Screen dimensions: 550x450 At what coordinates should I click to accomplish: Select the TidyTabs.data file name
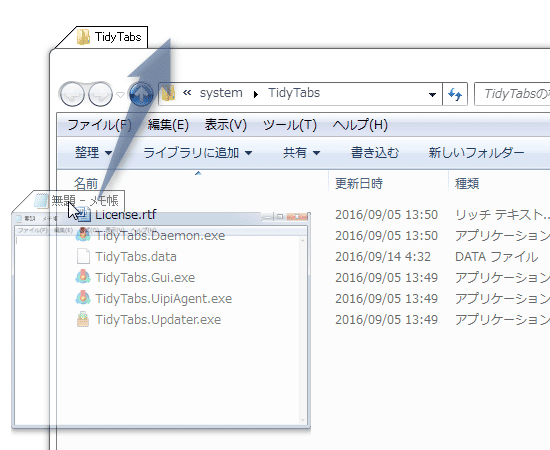pos(136,257)
